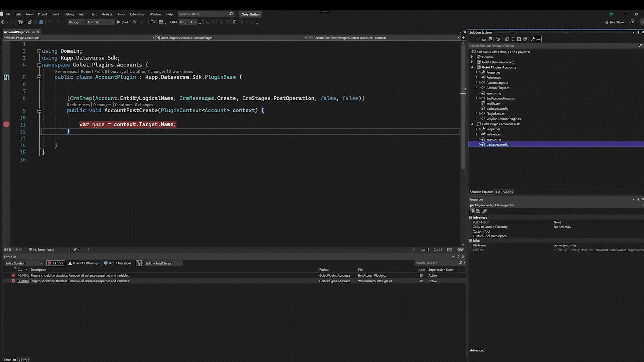This screenshot has height=362, width=644.
Task: Open the Analyze menu
Action: [107, 14]
